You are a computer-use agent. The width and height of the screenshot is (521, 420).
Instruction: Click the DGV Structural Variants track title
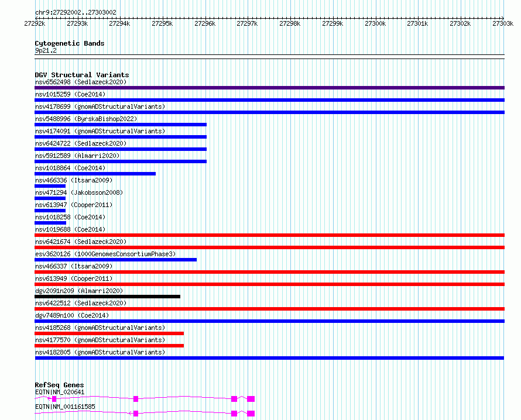point(82,75)
